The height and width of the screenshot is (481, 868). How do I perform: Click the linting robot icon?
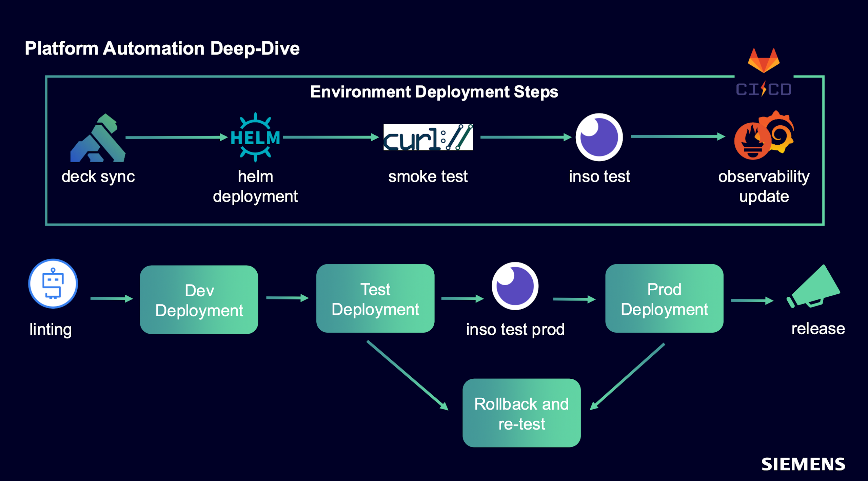click(x=53, y=284)
